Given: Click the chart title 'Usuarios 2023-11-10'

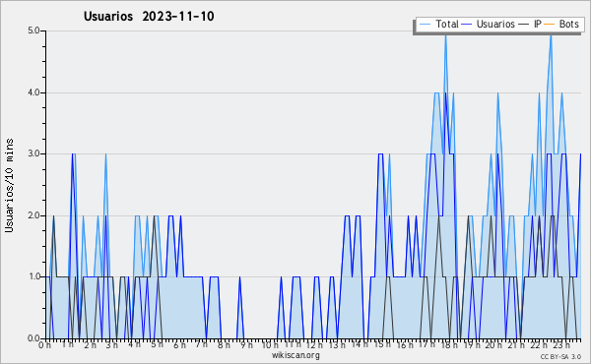Looking at the screenshot, I should (149, 16).
